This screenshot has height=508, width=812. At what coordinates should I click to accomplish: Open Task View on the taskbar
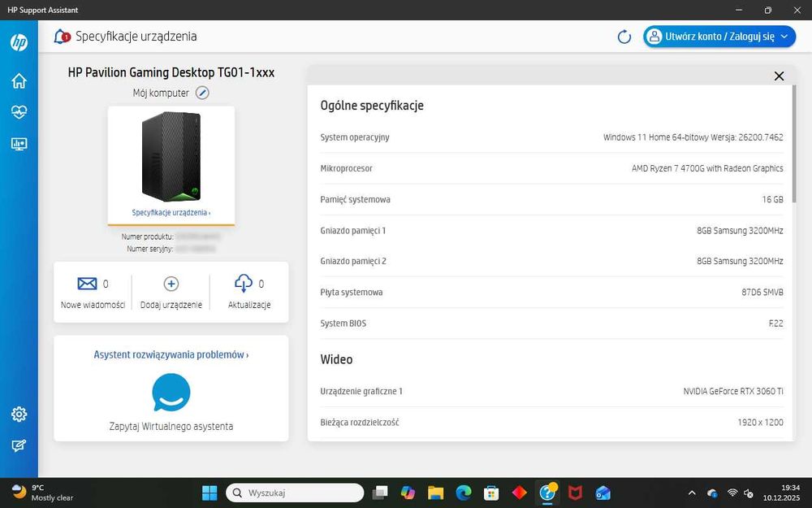click(380, 493)
